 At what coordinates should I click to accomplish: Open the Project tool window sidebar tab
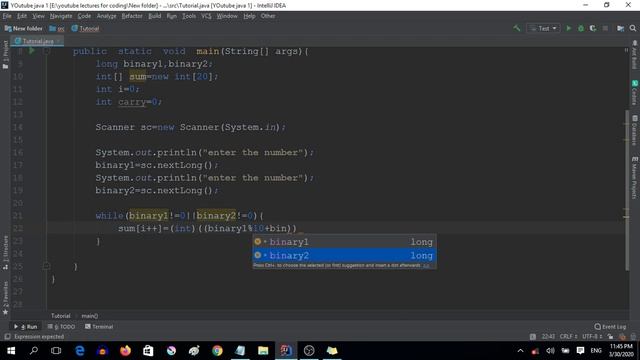click(5, 54)
